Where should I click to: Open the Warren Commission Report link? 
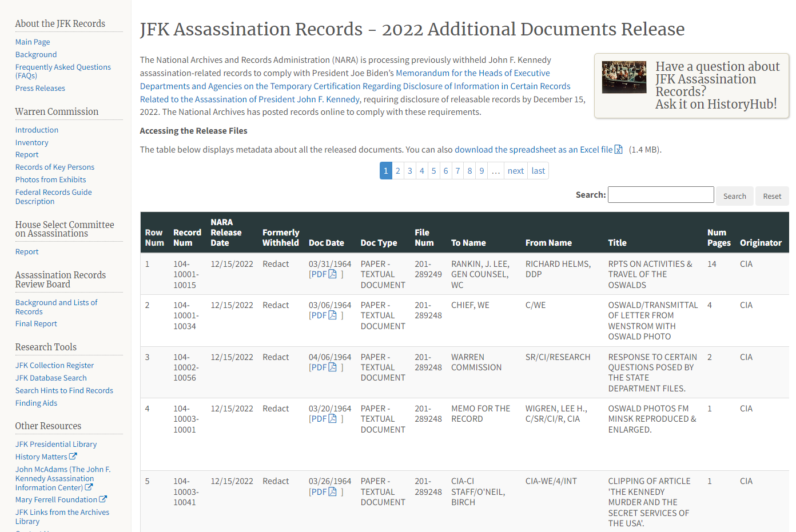pyautogui.click(x=27, y=154)
